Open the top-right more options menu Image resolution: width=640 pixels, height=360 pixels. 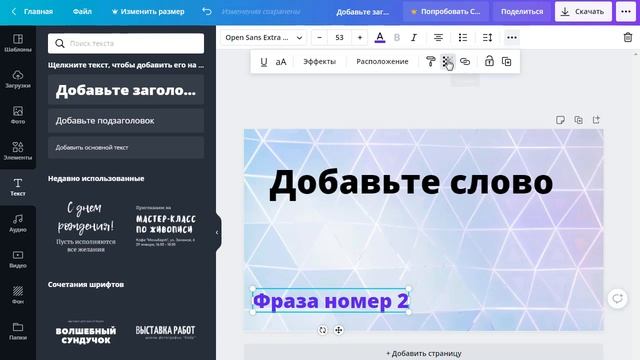(626, 11)
